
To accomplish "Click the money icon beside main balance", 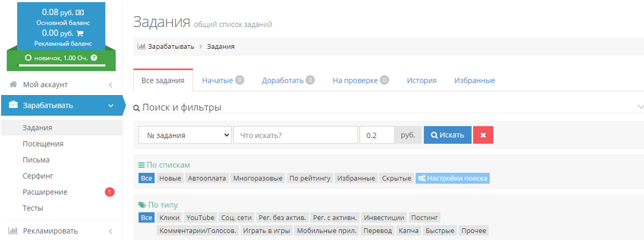I will [x=80, y=12].
